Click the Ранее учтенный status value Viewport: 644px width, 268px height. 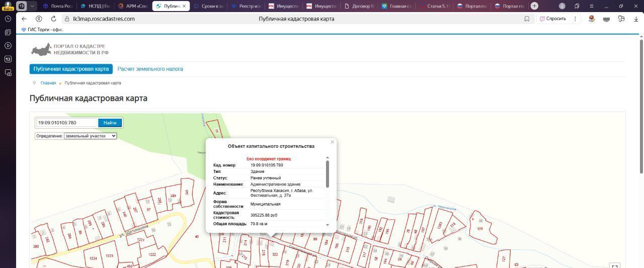266,178
